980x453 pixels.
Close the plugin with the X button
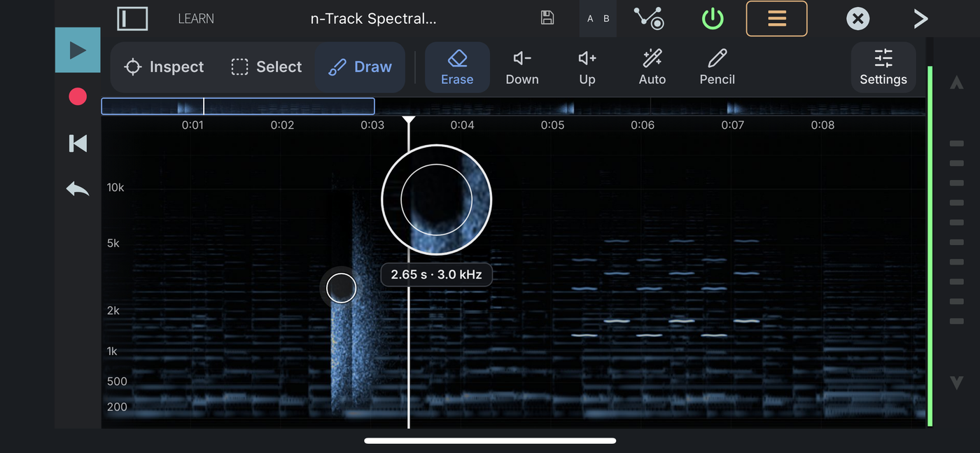[857, 19]
